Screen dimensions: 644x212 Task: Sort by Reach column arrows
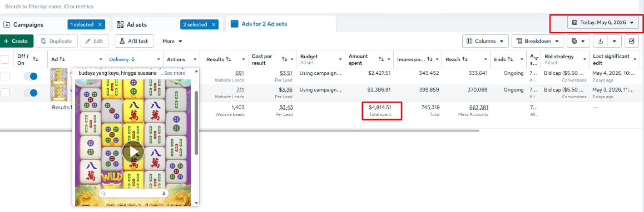[x=465, y=59]
